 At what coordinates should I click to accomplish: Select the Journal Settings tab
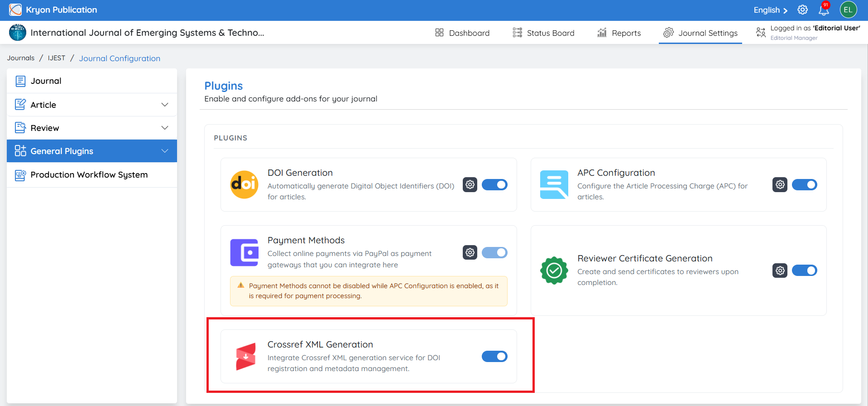[700, 33]
